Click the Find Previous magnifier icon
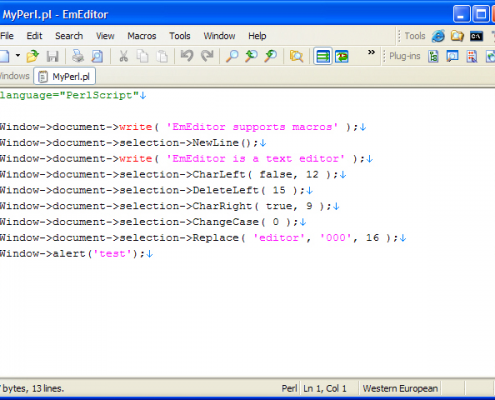 tap(251, 56)
